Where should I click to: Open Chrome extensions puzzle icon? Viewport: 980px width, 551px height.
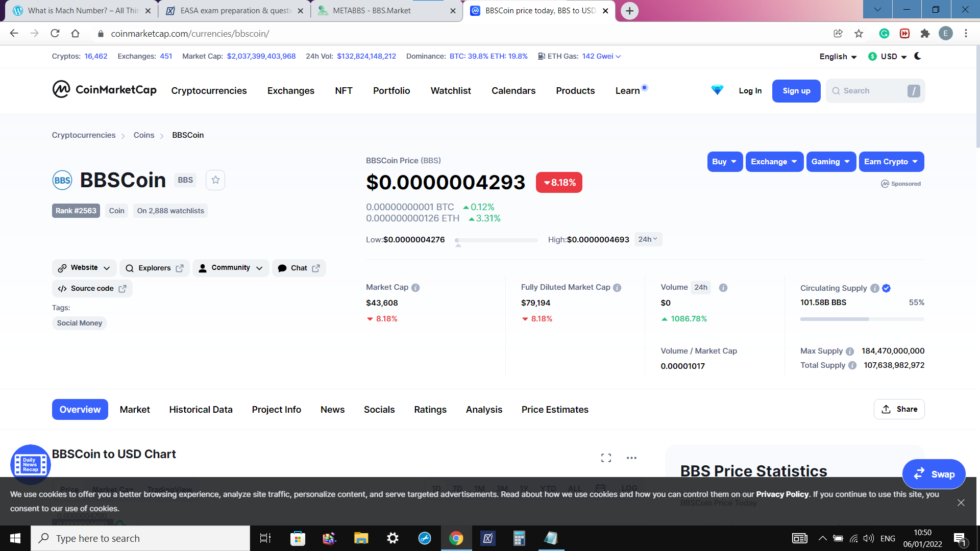pyautogui.click(x=925, y=34)
